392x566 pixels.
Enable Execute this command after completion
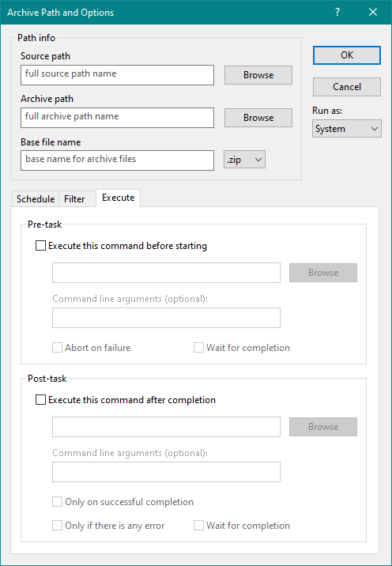pyautogui.click(x=40, y=400)
